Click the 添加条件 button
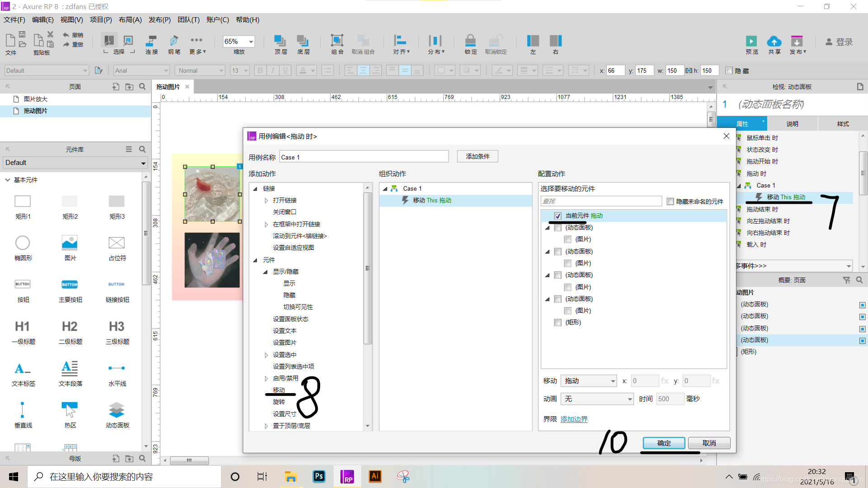Image resolution: width=868 pixels, height=488 pixels. pos(477,156)
